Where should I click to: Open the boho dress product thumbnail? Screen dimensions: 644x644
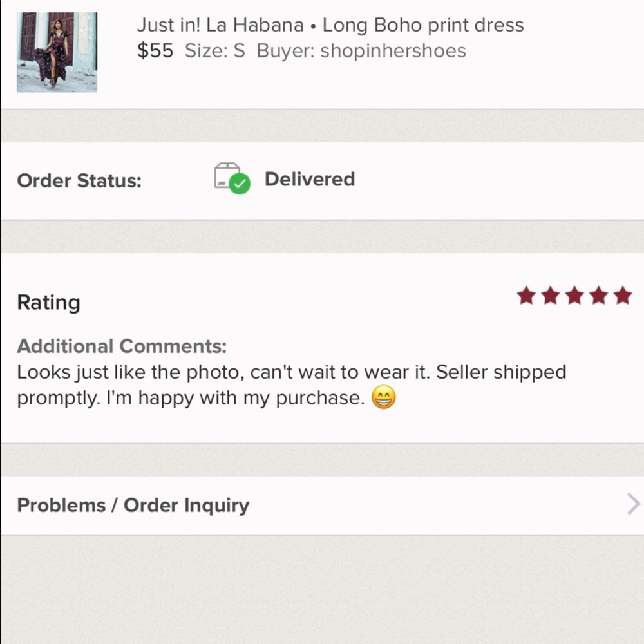(x=57, y=52)
